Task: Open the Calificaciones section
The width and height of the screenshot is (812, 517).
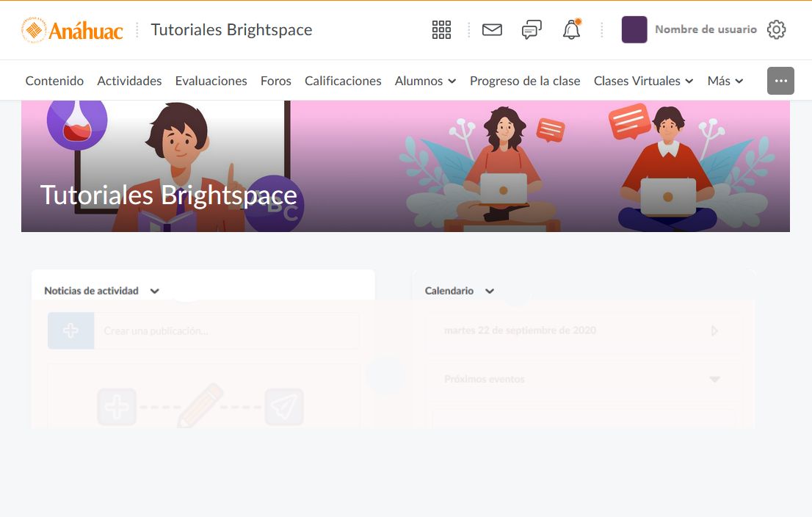Action: coord(343,81)
